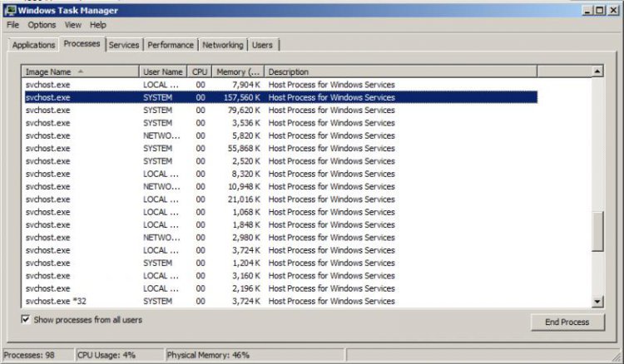
Task: Sort by the User Name column header
Action: pyautogui.click(x=163, y=72)
